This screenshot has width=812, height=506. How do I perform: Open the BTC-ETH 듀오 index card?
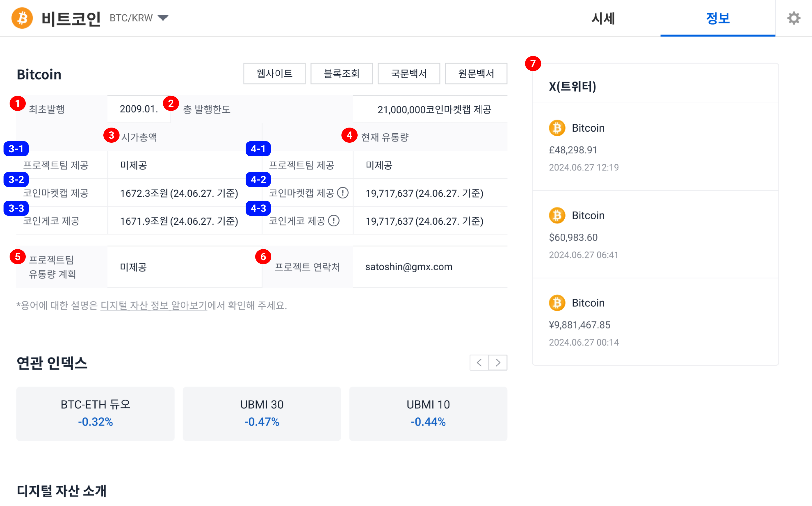click(95, 414)
